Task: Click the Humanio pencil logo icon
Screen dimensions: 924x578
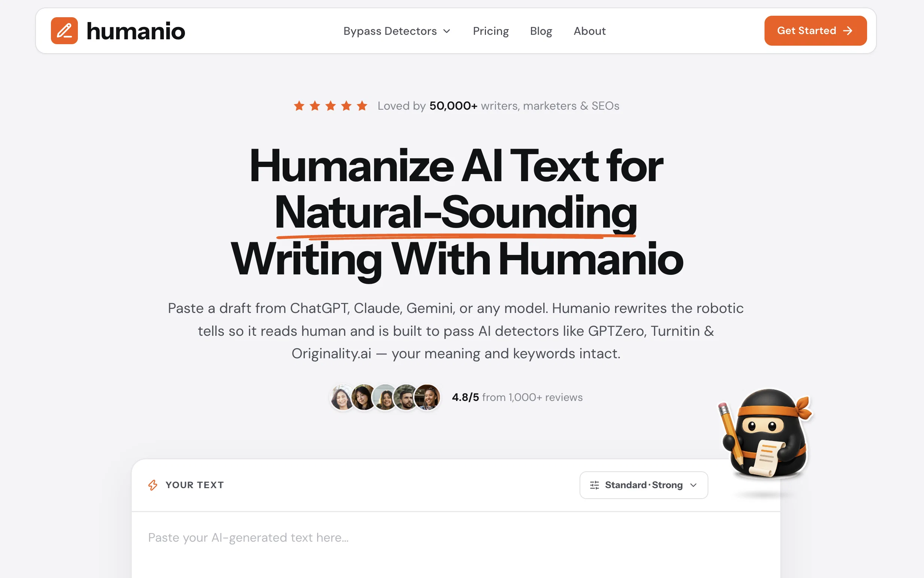Action: pyautogui.click(x=64, y=31)
